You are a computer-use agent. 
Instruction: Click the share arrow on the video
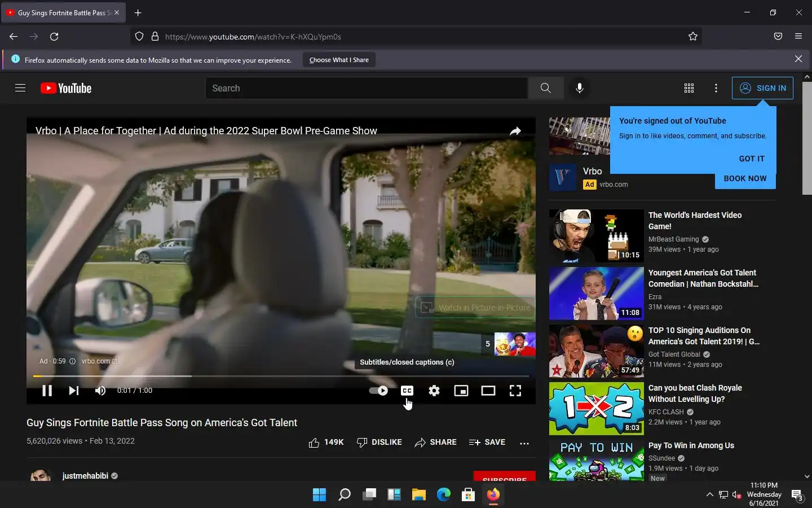pos(515,131)
